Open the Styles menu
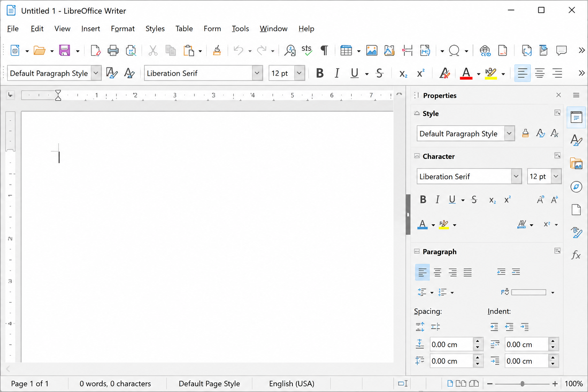This screenshot has height=392, width=588. coord(155,29)
